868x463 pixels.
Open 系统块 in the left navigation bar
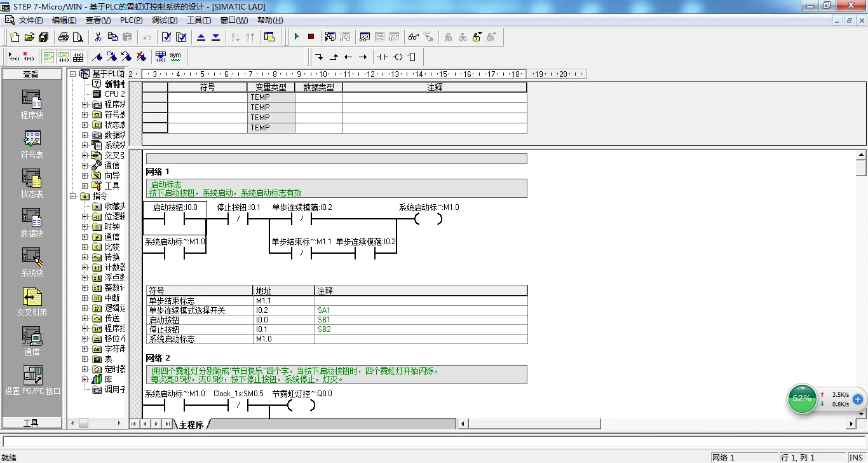tap(32, 263)
